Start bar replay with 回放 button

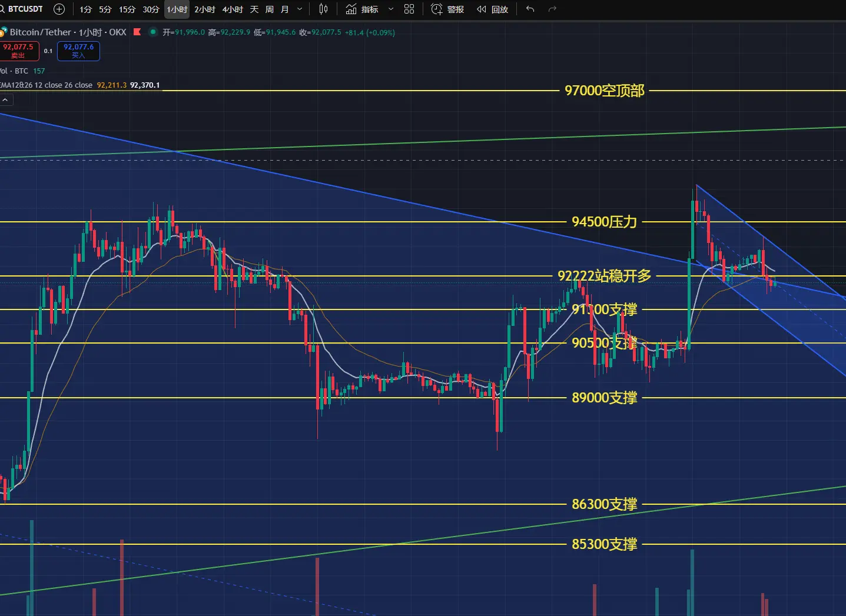(492, 9)
